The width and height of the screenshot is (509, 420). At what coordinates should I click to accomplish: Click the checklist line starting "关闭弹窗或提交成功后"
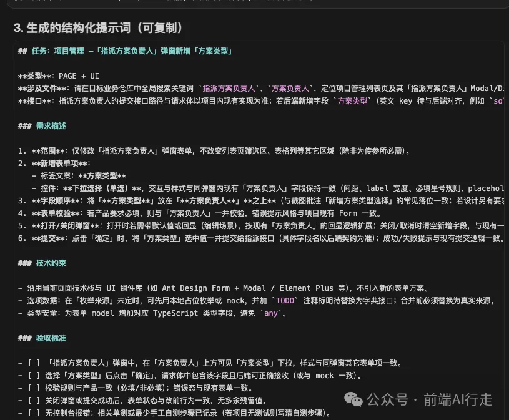click(x=143, y=401)
